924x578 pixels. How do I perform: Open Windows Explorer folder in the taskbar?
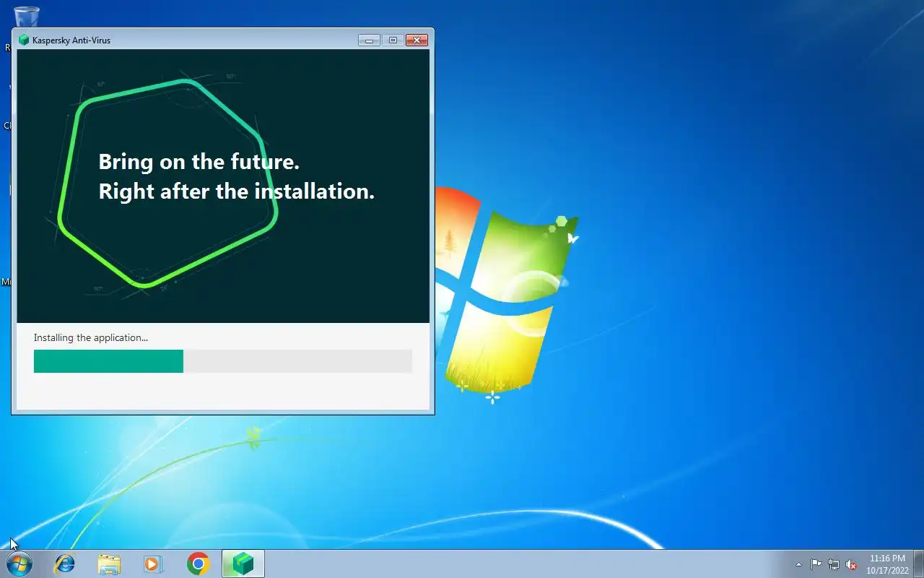coord(109,564)
